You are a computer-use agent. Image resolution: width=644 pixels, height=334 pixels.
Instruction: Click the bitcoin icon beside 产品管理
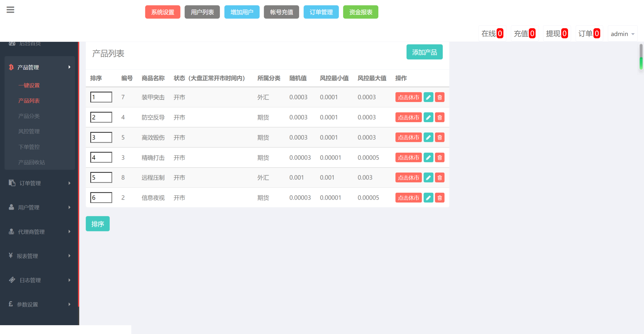[11, 67]
